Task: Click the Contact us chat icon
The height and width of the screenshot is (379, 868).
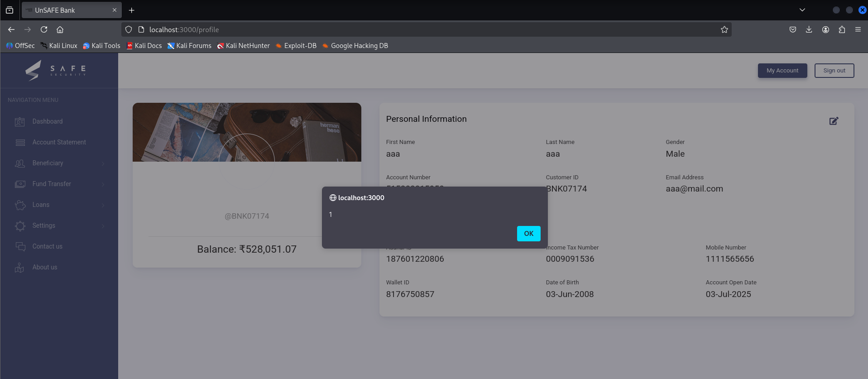Action: [x=20, y=247]
